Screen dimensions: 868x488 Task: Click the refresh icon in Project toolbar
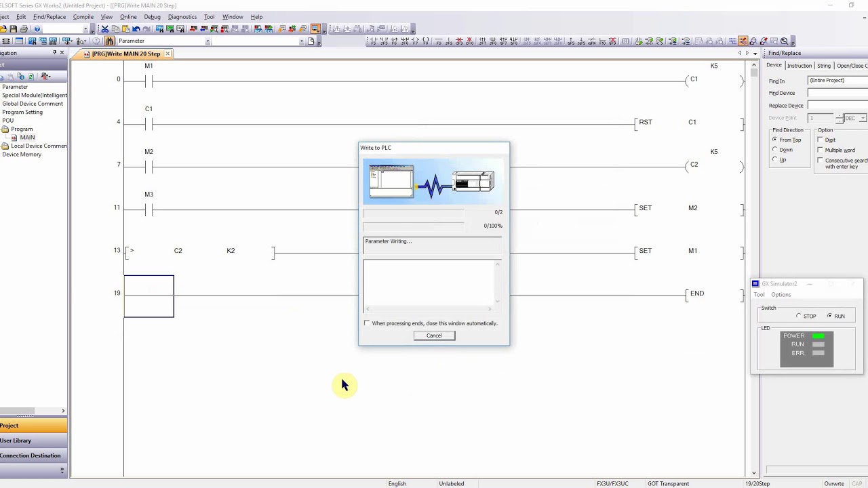coord(31,77)
